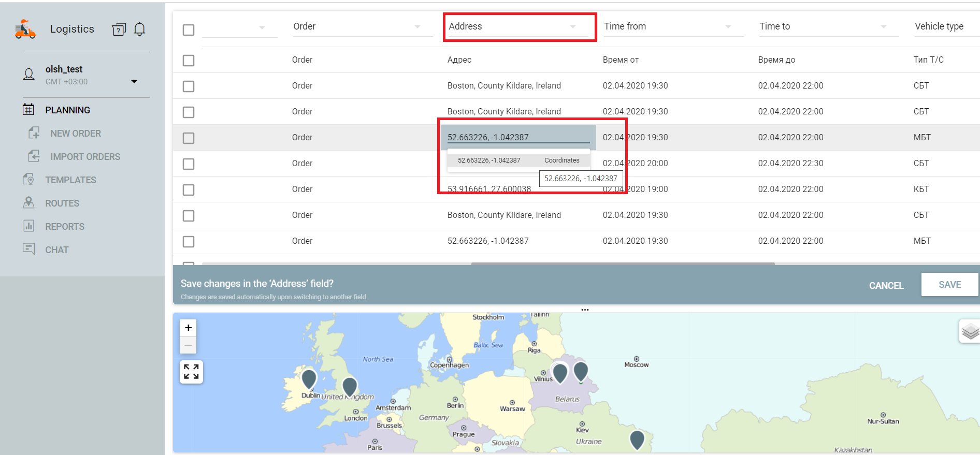Viewport: 980px width, 455px height.
Task: Click the notification bell icon
Action: point(139,29)
